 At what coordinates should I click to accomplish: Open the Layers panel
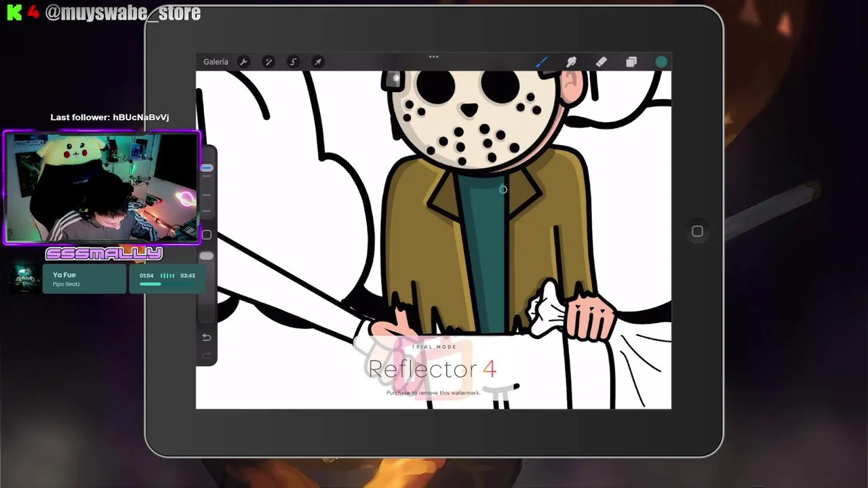(631, 62)
